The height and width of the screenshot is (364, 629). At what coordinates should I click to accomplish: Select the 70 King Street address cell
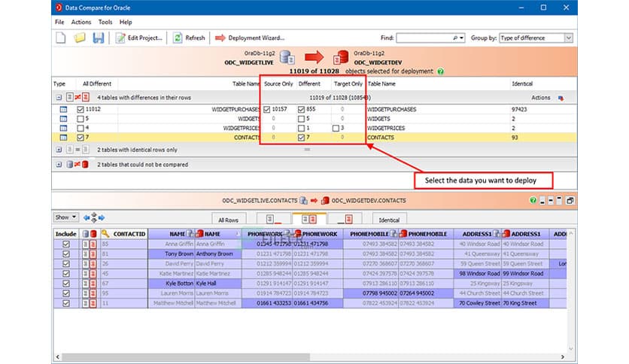click(525, 303)
